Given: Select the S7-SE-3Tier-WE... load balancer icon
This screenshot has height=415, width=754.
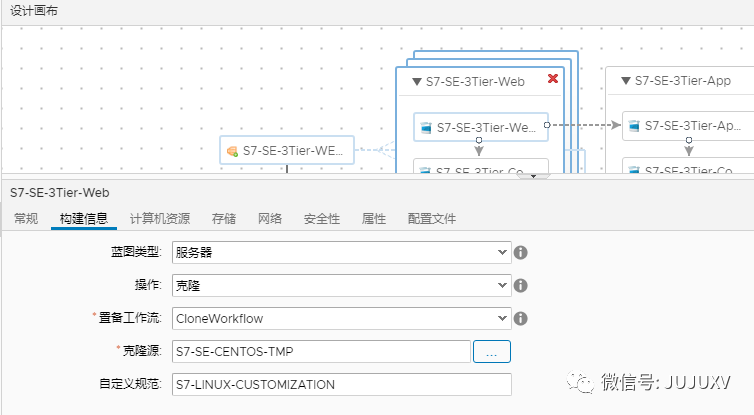Looking at the screenshot, I should coord(232,151).
